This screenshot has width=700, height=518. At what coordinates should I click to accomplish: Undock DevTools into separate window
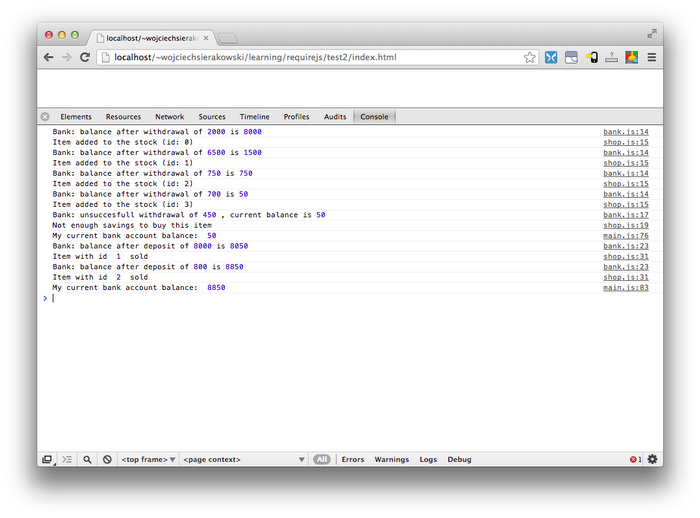pos(47,459)
